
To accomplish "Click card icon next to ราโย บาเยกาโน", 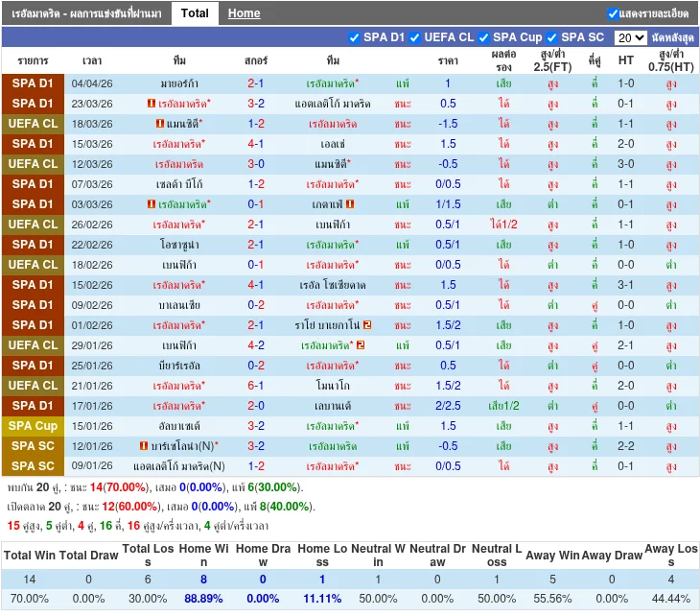I will pyautogui.click(x=366, y=325).
